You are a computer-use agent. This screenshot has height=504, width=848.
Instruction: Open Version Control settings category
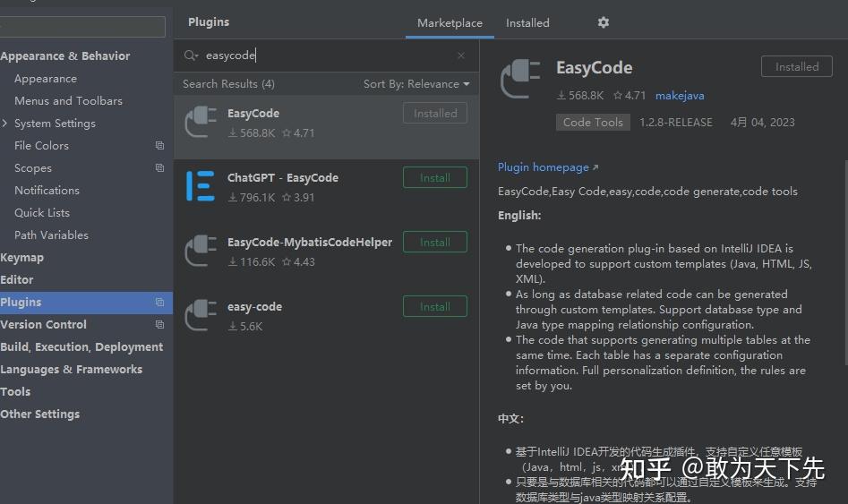point(43,324)
